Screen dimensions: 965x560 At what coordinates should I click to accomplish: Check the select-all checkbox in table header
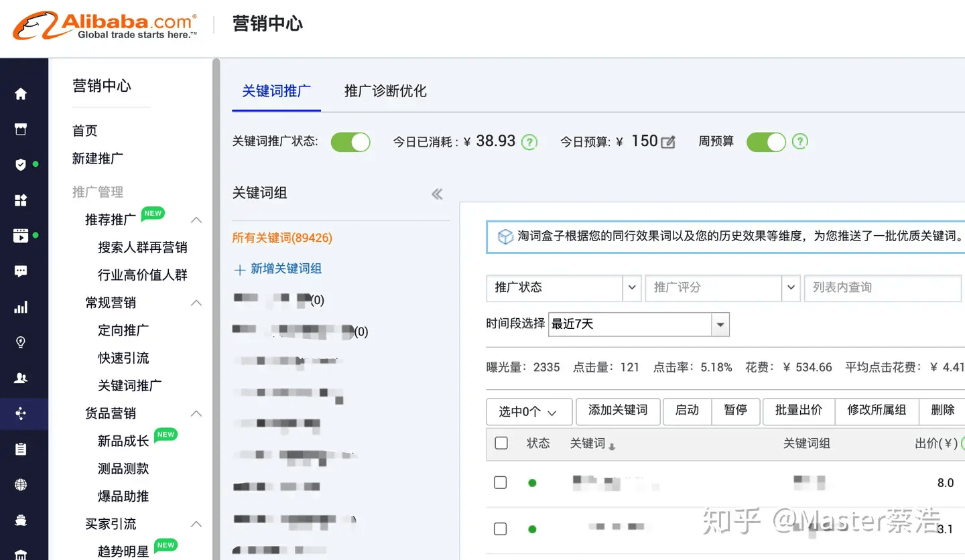click(501, 443)
